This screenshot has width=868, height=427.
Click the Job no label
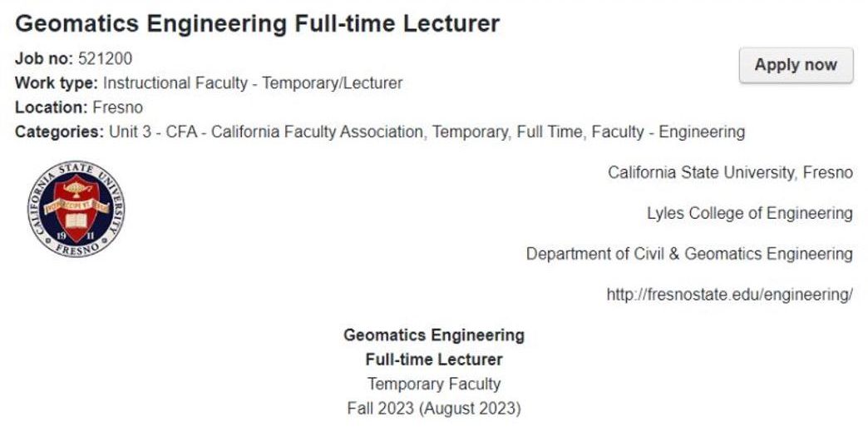click(x=44, y=58)
